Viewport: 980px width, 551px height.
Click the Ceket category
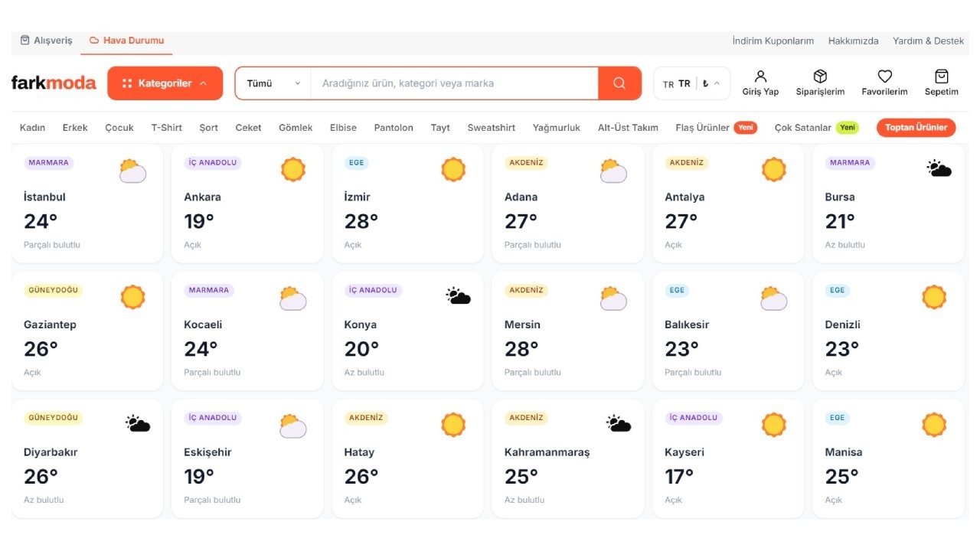coord(248,128)
